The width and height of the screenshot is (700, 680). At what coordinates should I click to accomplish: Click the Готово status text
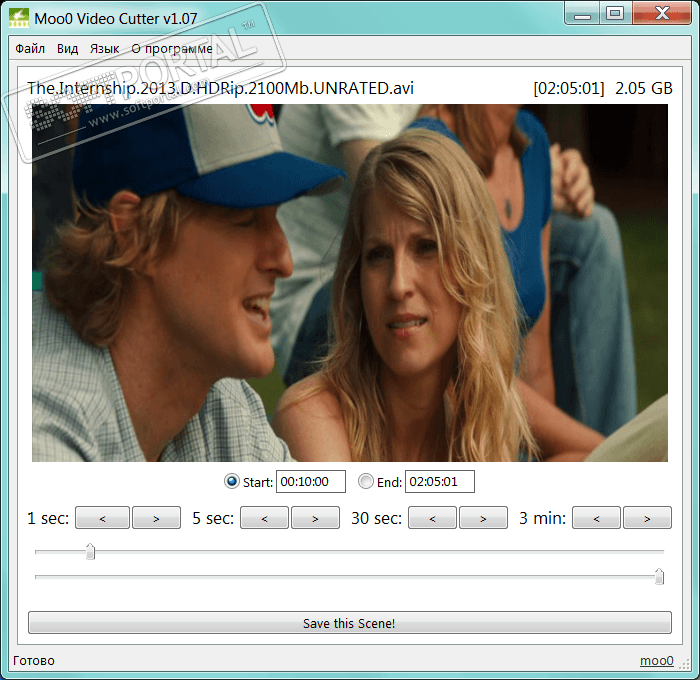pos(34,660)
